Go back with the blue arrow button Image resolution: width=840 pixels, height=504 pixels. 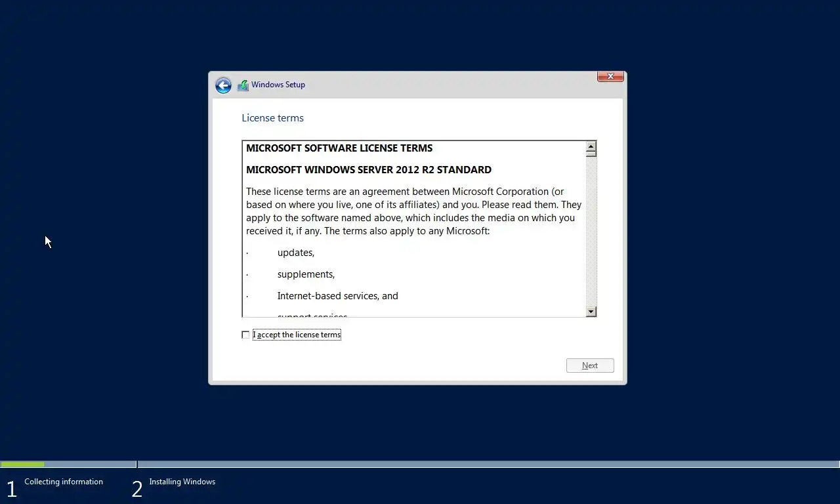pyautogui.click(x=223, y=85)
